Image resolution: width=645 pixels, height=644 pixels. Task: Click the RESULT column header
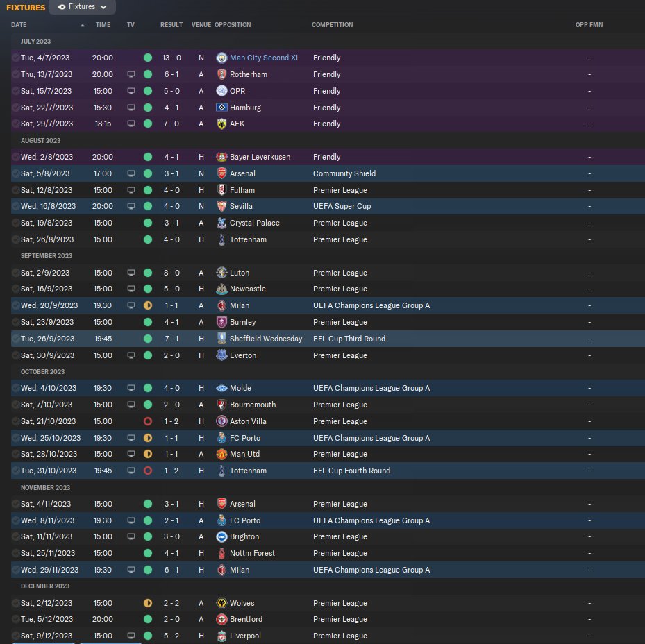[171, 25]
